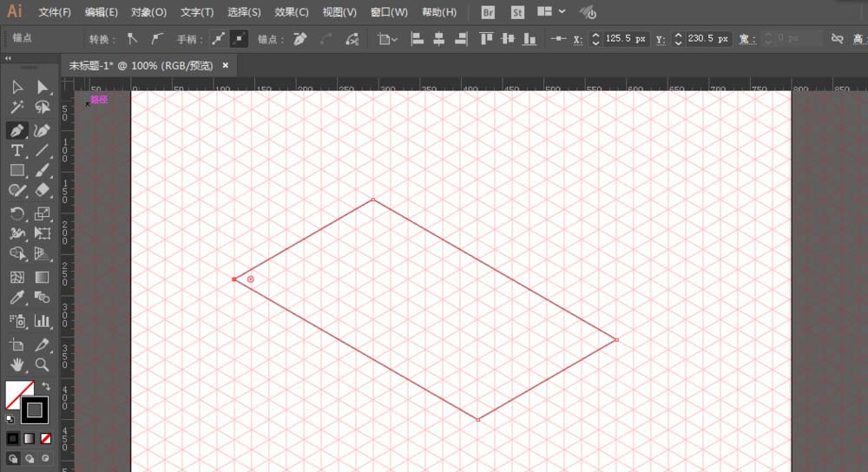Convert anchor point to corner

[x=132, y=39]
